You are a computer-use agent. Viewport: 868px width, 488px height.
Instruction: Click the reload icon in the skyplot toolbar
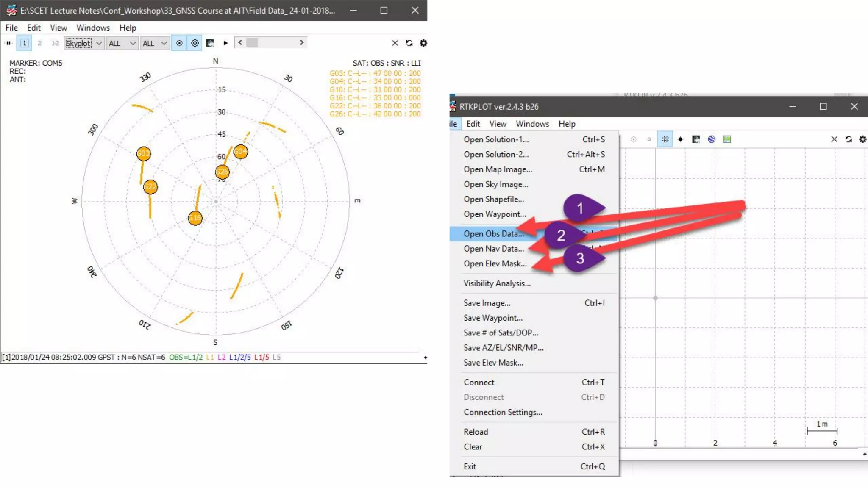(409, 43)
